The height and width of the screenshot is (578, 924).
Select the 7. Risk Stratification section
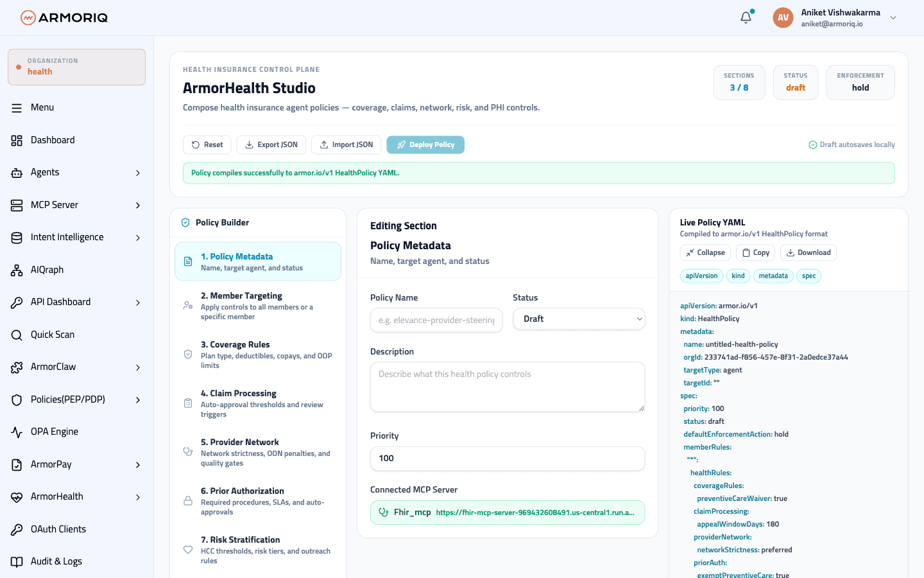pyautogui.click(x=258, y=550)
